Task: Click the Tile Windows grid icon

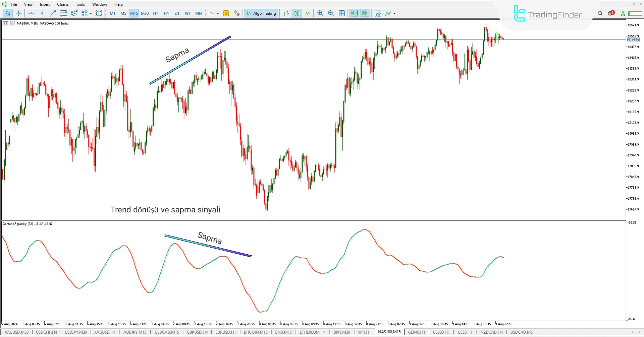Action: [x=341, y=13]
